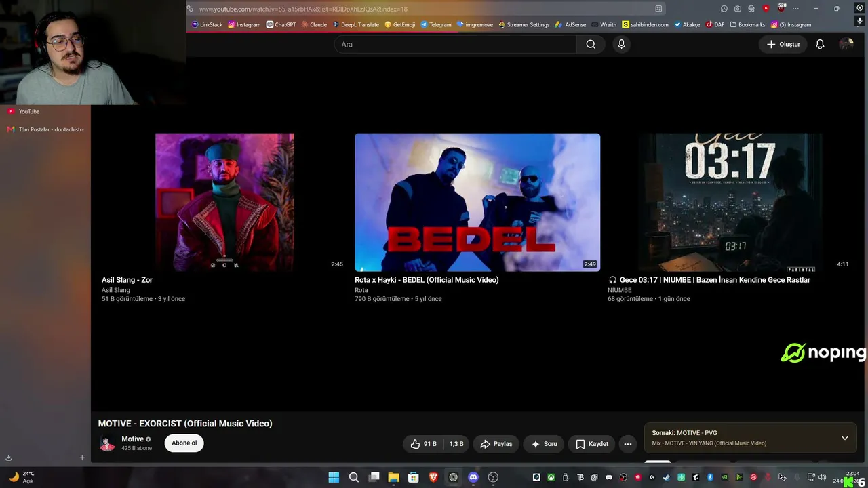The height and width of the screenshot is (488, 868).
Task: Open OBS Studio from the taskbar
Action: (493, 477)
